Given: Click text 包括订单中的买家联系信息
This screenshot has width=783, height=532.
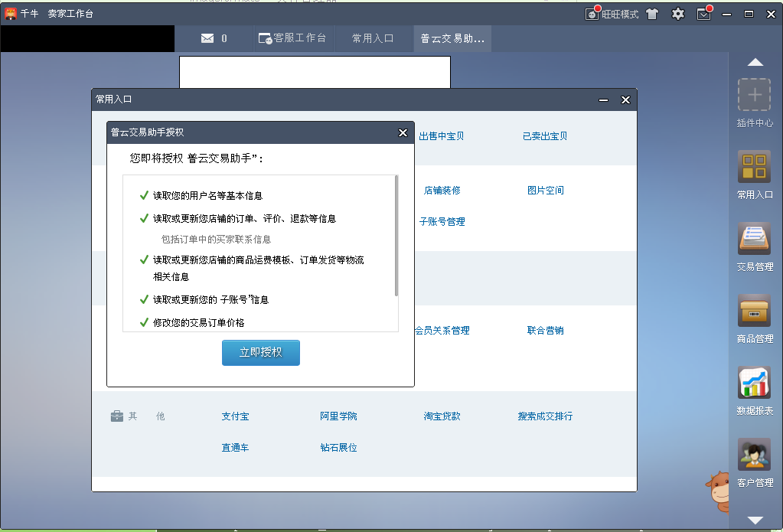Looking at the screenshot, I should [x=216, y=240].
